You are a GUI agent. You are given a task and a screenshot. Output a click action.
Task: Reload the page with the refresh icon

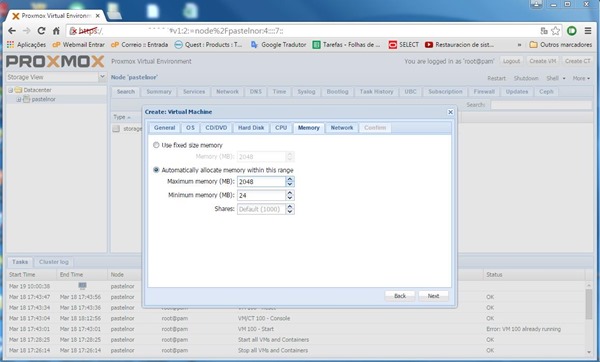(x=41, y=31)
